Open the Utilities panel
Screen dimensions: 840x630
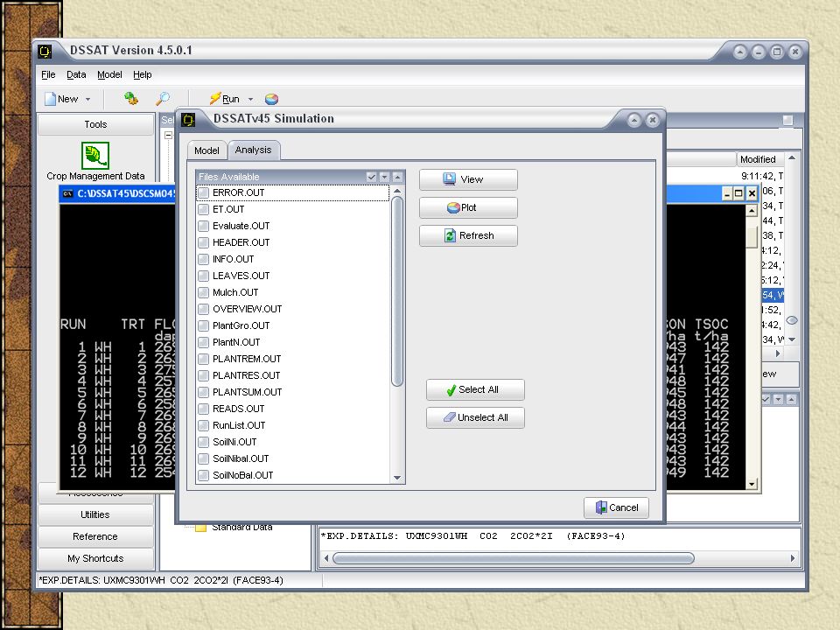(95, 514)
